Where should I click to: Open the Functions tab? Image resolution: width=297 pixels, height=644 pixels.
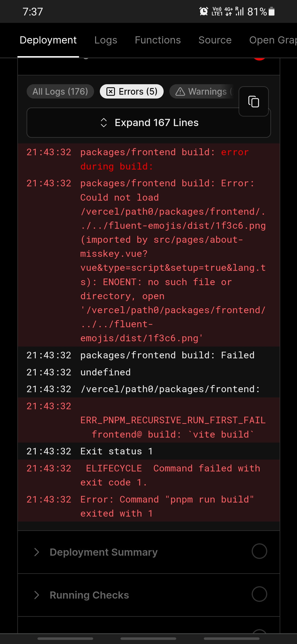[x=158, y=40]
